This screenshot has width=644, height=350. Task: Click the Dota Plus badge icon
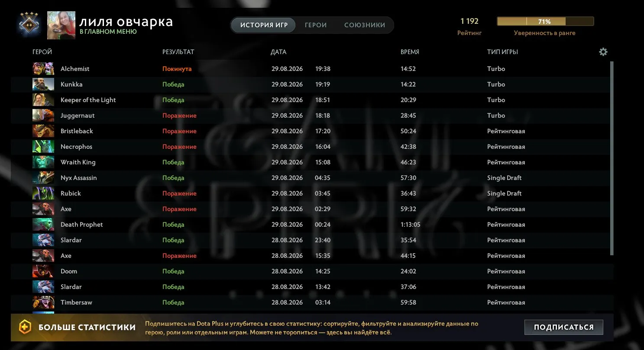25,327
